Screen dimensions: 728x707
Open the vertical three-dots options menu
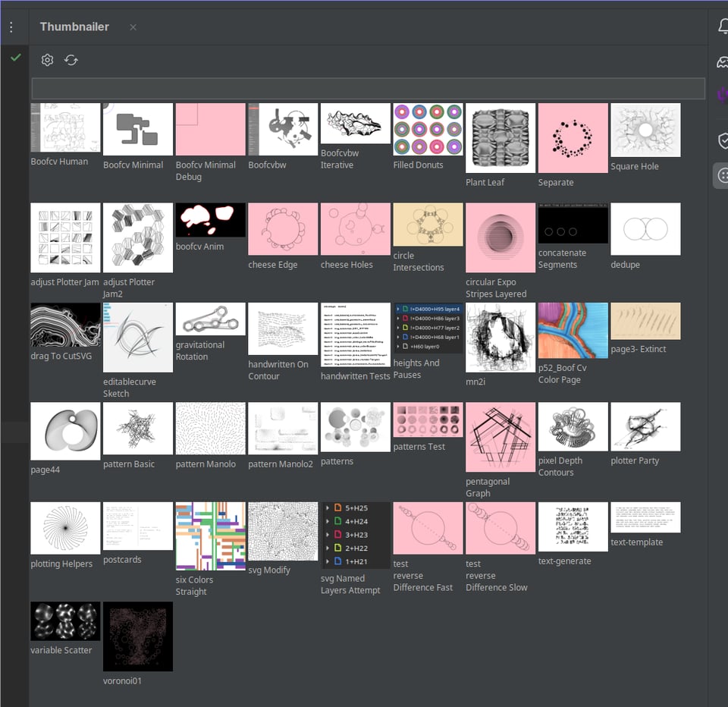point(11,27)
